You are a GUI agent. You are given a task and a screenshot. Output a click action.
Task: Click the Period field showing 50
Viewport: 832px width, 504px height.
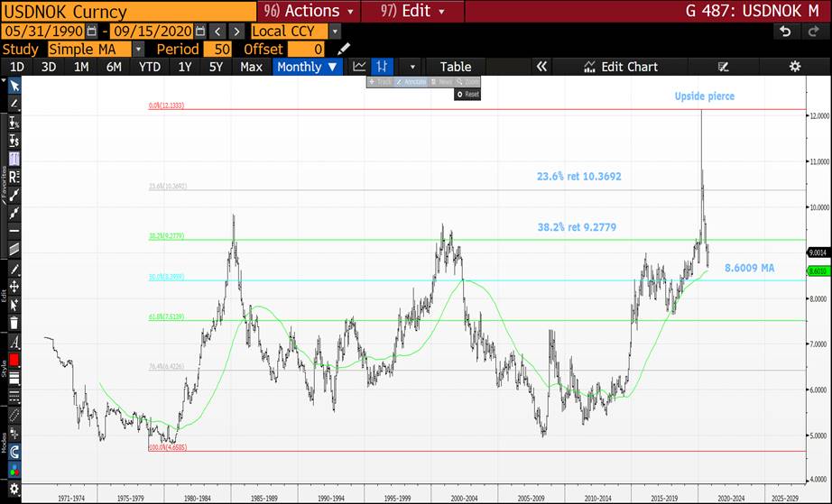tap(217, 50)
